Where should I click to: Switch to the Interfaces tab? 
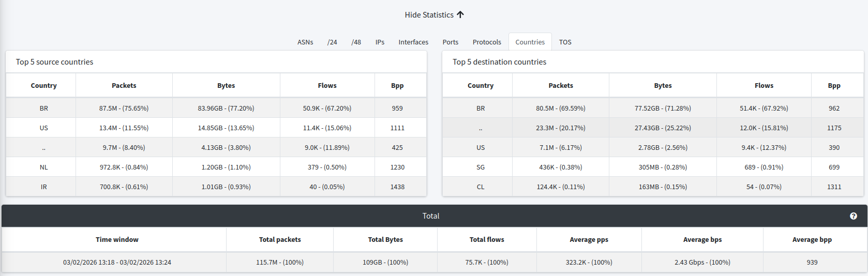(413, 42)
